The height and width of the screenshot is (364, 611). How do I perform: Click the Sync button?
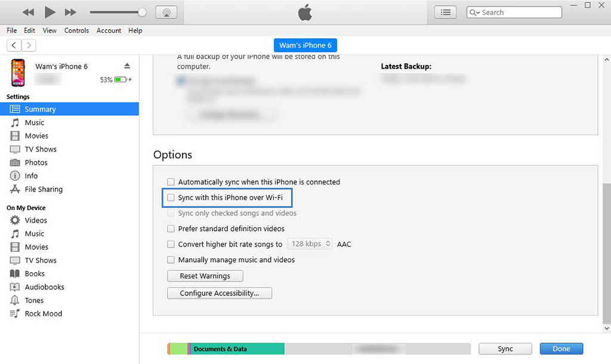pyautogui.click(x=505, y=349)
